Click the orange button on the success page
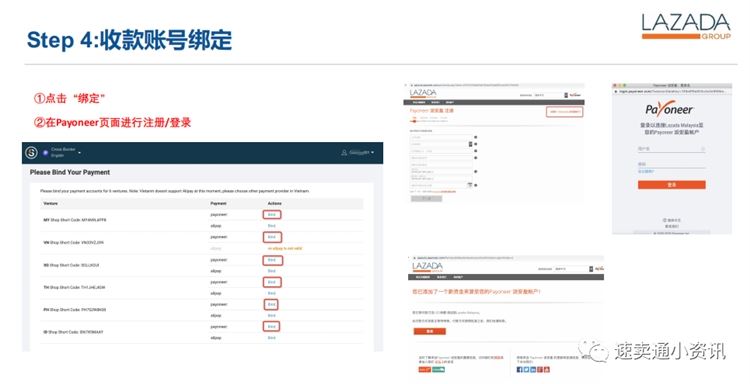750x384 pixels. click(x=430, y=331)
